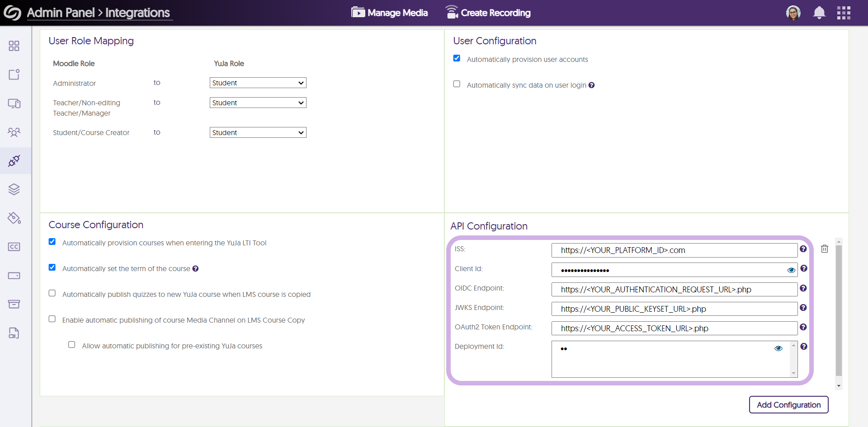Viewport: 868px width, 427px height.
Task: Show help for the Deployment Id field
Action: pyautogui.click(x=803, y=347)
